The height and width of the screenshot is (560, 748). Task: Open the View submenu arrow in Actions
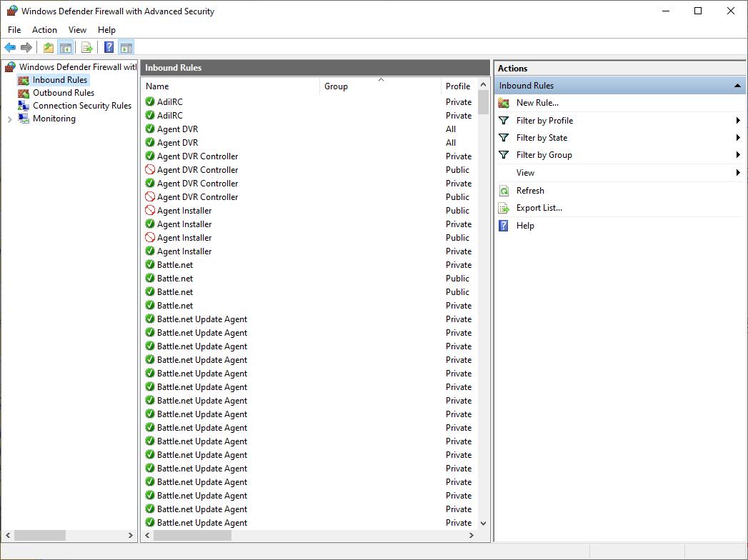(738, 173)
